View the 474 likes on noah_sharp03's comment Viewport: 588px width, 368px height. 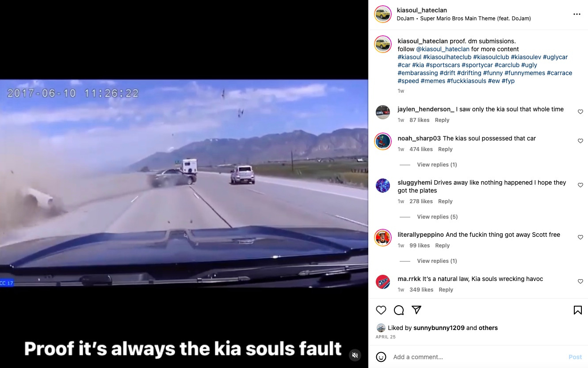coord(421,149)
